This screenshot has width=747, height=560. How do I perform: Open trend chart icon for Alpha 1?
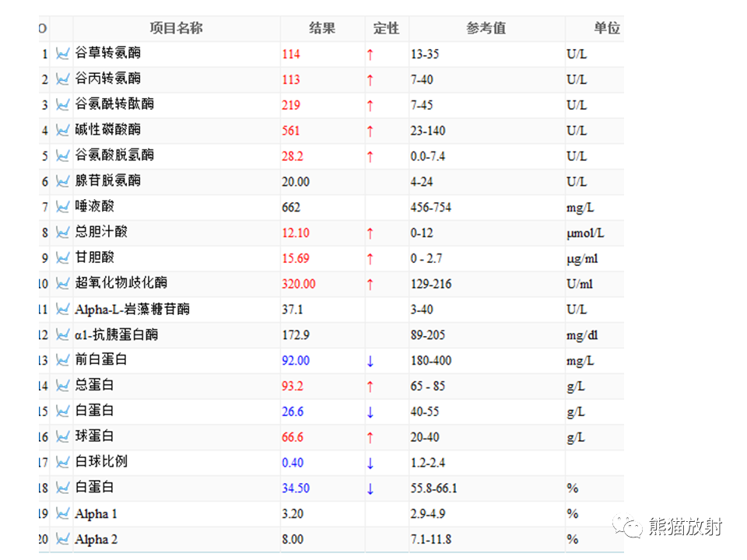62,513
